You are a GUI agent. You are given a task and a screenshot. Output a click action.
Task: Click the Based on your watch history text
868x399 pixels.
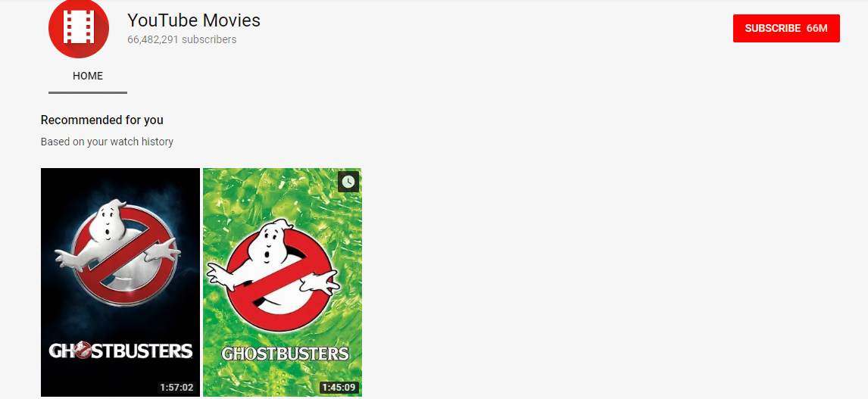pyautogui.click(x=107, y=142)
